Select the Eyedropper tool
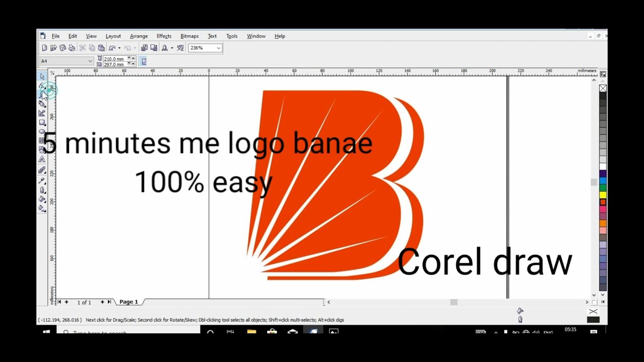The image size is (644, 362). tap(42, 180)
